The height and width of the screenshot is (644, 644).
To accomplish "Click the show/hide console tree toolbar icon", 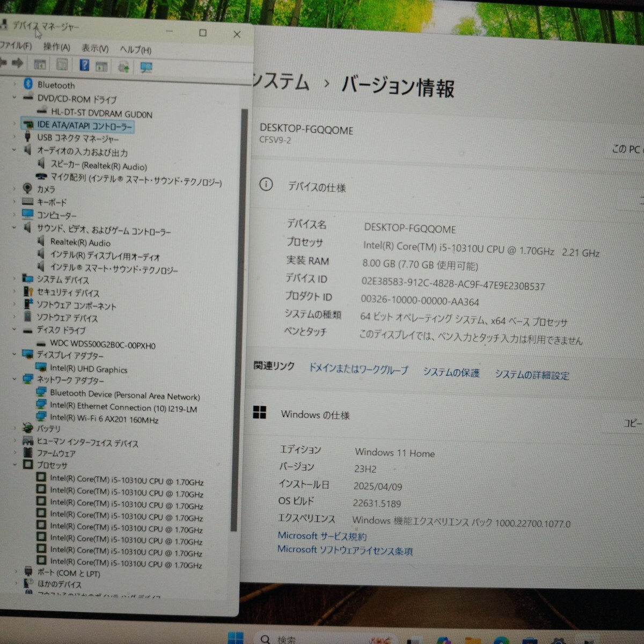I will [40, 64].
